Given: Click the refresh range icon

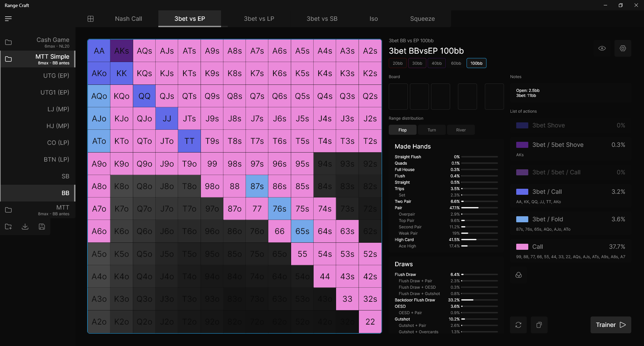Looking at the screenshot, I should (x=518, y=325).
